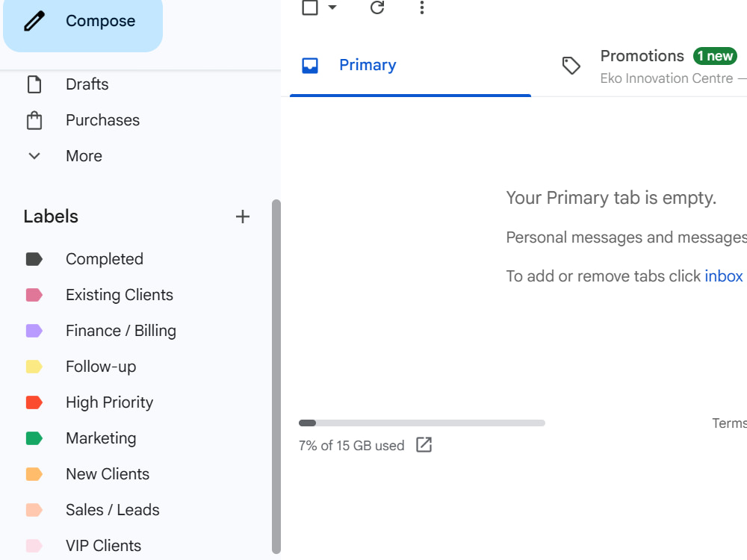Open the Purchases folder

(x=102, y=120)
